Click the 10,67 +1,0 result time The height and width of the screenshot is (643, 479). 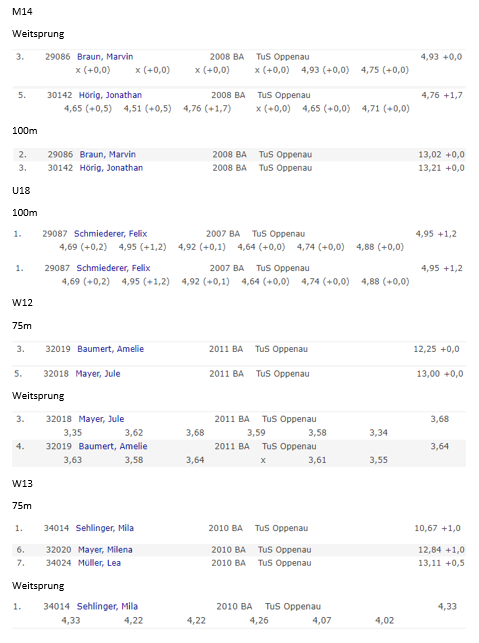pyautogui.click(x=437, y=528)
